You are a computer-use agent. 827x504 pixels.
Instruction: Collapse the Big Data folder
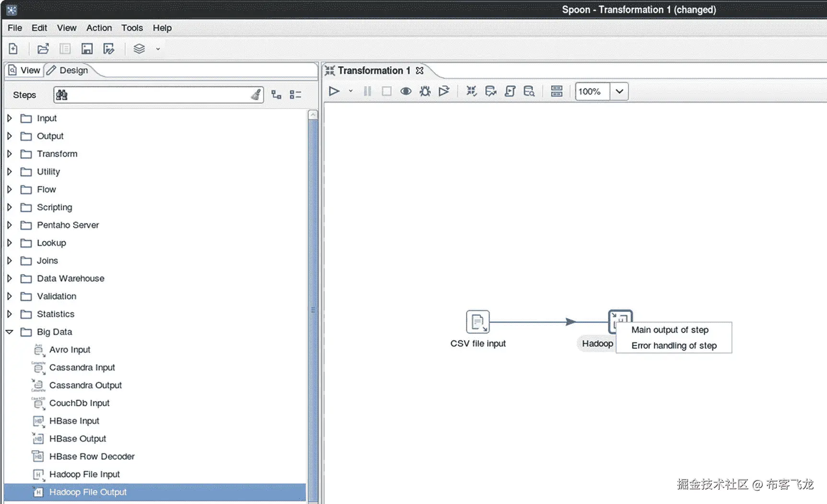click(9, 332)
